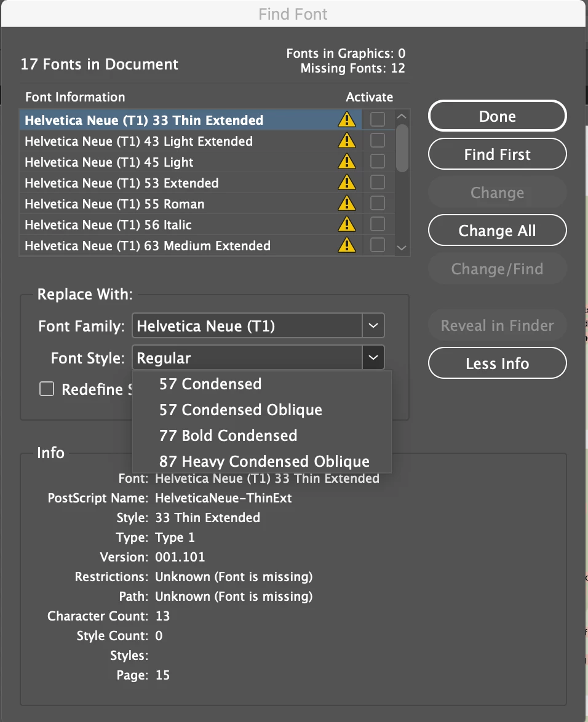The image size is (588, 722).
Task: Click the Version value 001.101
Action: coord(180,557)
